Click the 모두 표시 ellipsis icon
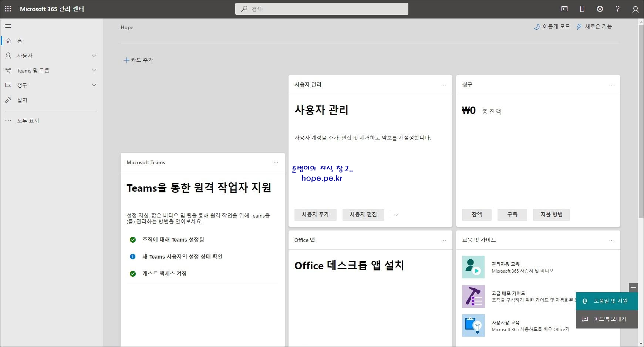 click(8, 121)
